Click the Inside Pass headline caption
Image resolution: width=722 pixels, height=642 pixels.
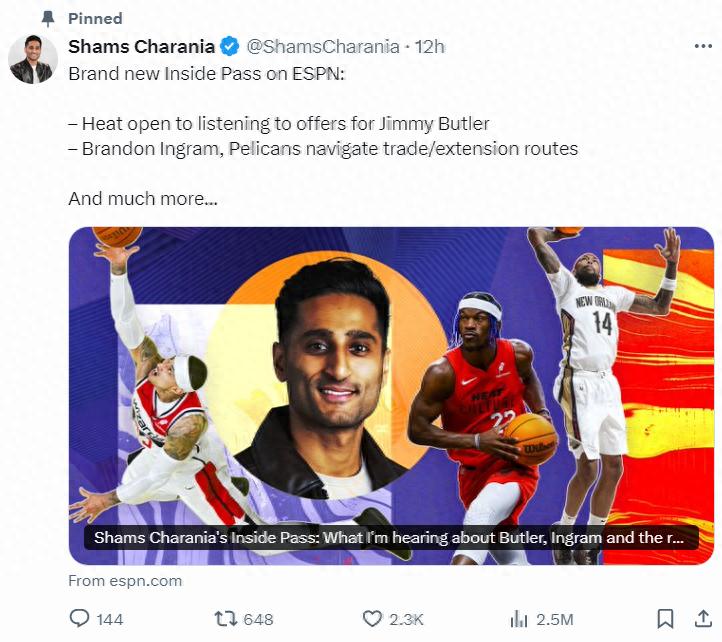389,537
